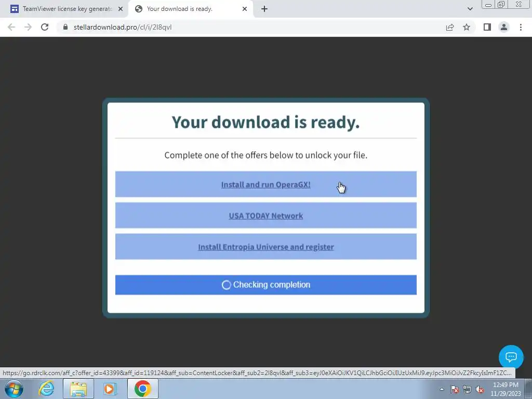Reload the current page
The height and width of the screenshot is (399, 532).
45,27
